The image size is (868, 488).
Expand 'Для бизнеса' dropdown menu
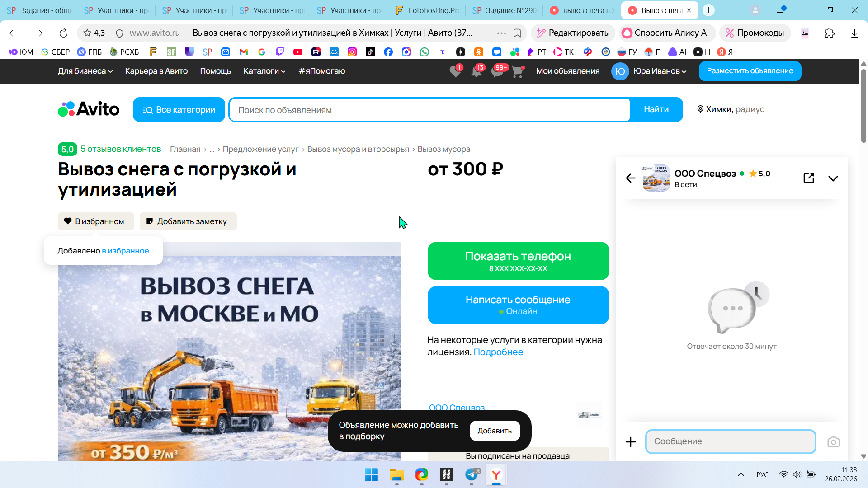click(x=85, y=71)
